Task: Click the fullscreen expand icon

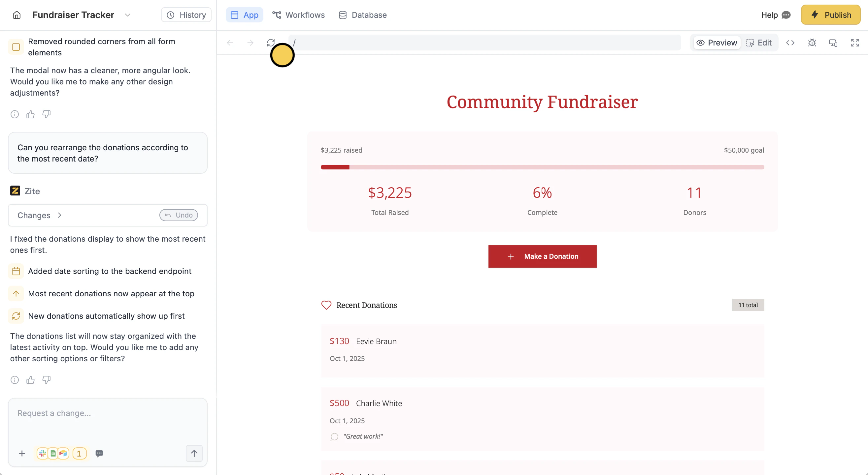Action: 854,43
